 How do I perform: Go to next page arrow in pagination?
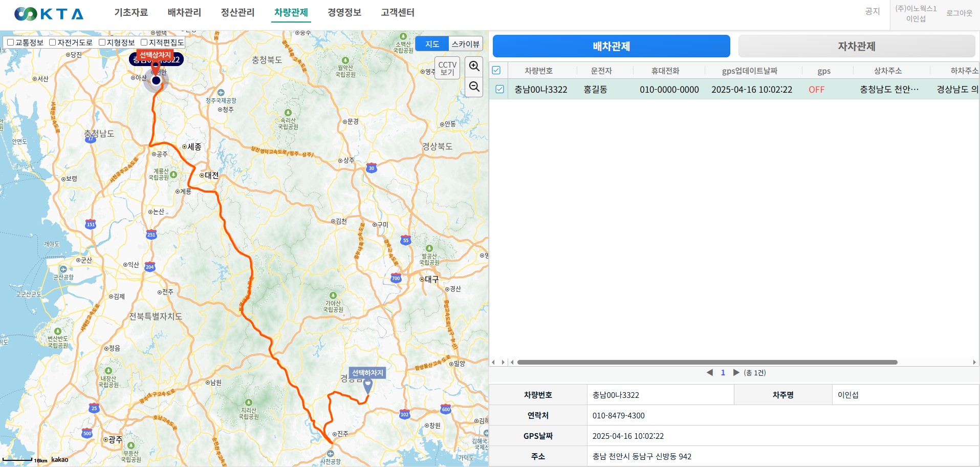(x=736, y=373)
